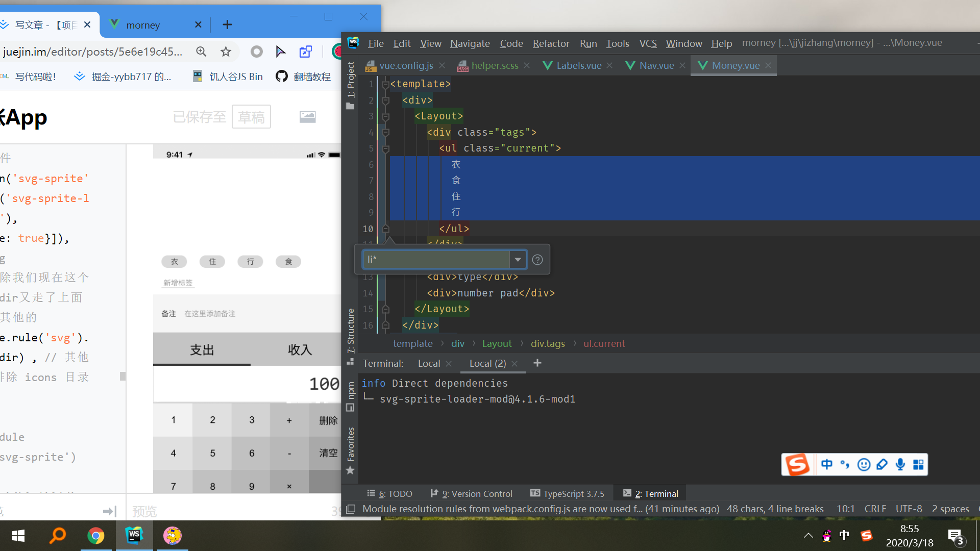
Task: Collapse the template tag fold marker
Action: (x=386, y=84)
